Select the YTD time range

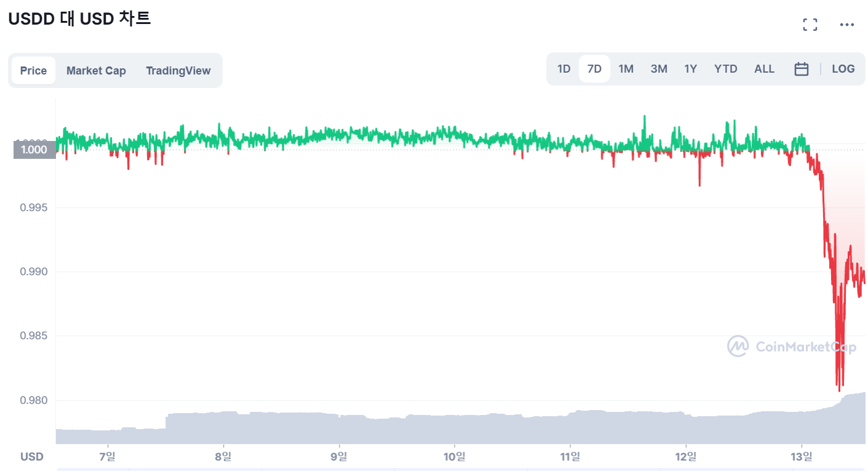[725, 69]
